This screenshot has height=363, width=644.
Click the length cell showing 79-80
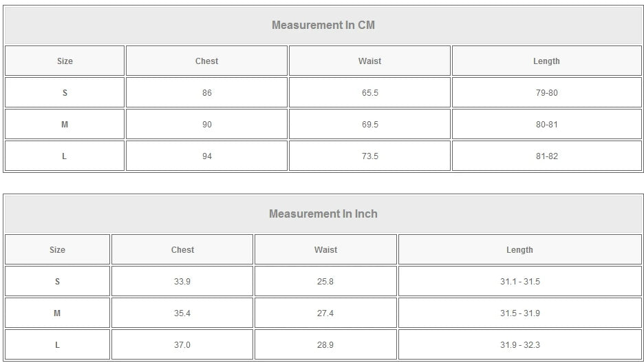pyautogui.click(x=546, y=93)
